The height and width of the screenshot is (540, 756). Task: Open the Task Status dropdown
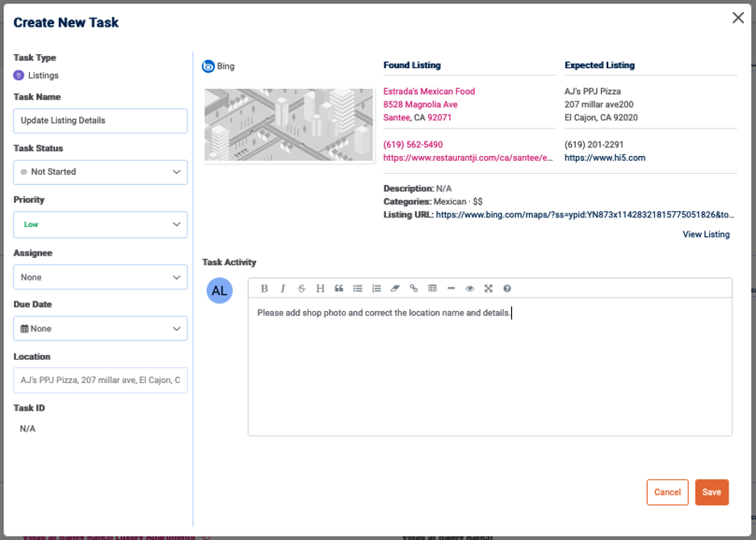(x=100, y=172)
